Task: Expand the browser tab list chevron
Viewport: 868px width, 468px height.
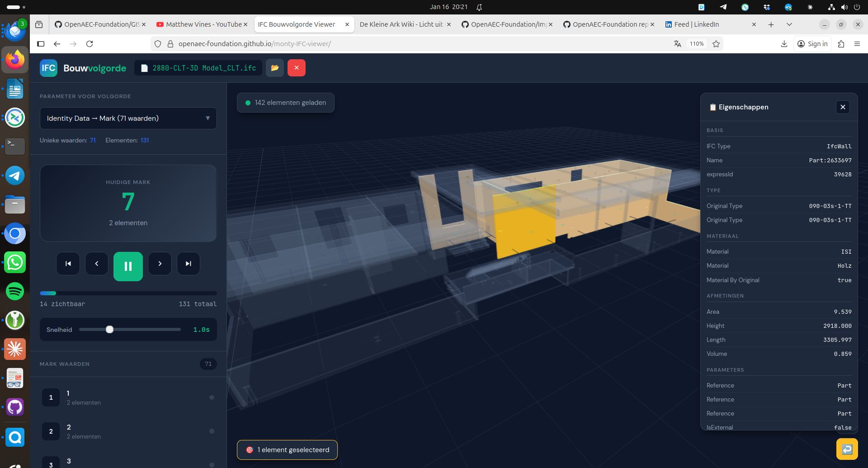Action: [789, 24]
